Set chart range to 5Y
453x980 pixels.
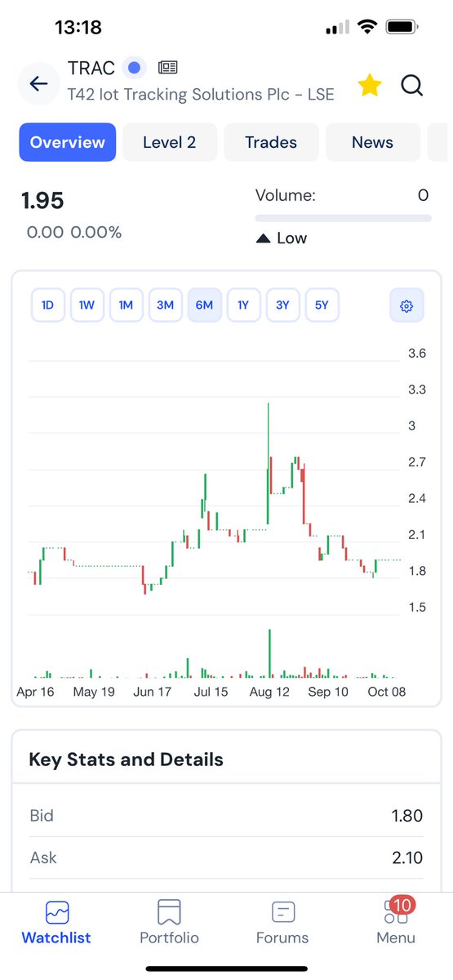[x=322, y=305]
